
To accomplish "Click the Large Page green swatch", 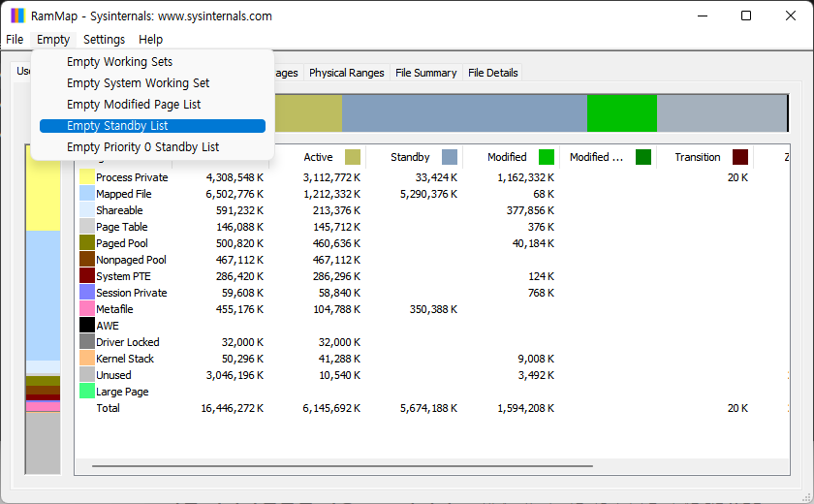I will [x=86, y=392].
